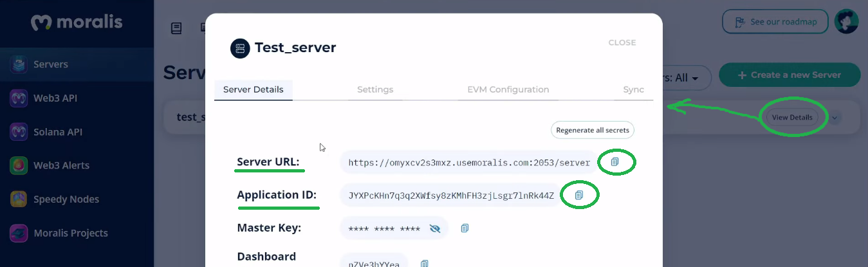Open Web3 Alerts in the sidebar
This screenshot has width=868, height=267.
pos(77,165)
